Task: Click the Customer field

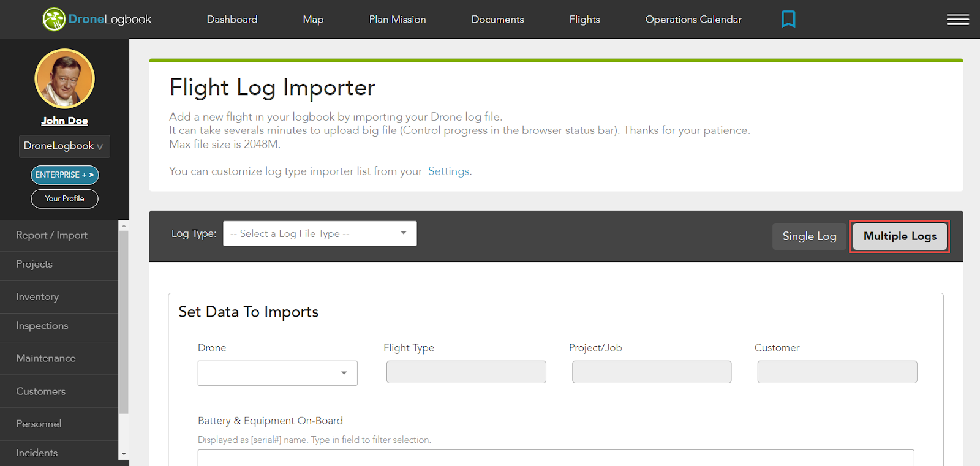Action: point(837,372)
